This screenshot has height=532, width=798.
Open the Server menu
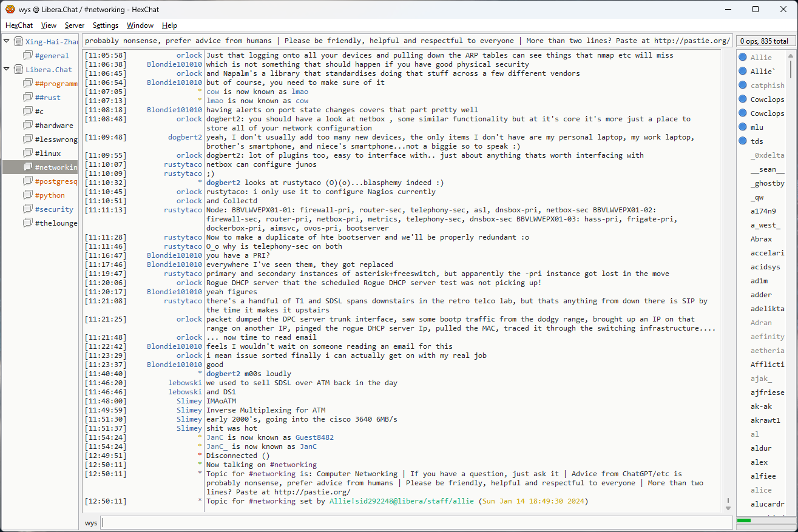pos(75,25)
